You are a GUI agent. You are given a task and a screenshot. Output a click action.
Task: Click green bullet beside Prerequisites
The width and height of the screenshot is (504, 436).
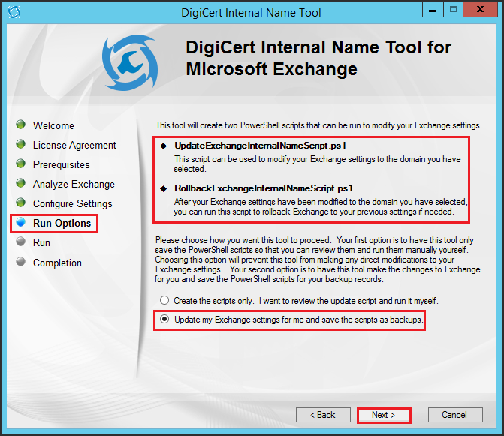pyautogui.click(x=20, y=164)
